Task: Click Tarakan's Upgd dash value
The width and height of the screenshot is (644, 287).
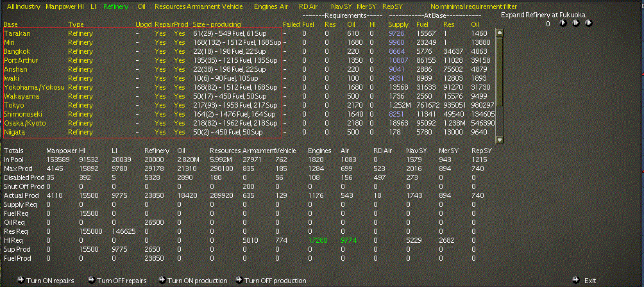Action: pos(137,33)
